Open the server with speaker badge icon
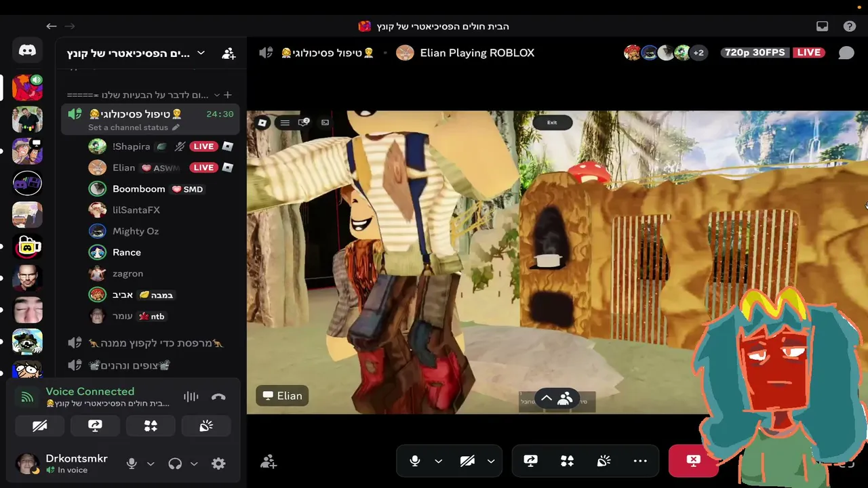This screenshot has height=488, width=868. tap(27, 88)
